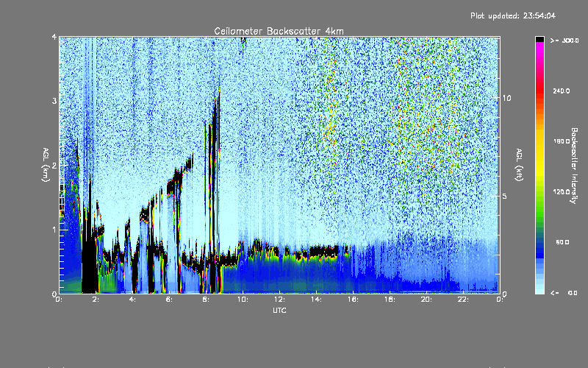588x368 pixels.
Task: Click the black top swatch of the colorbar
Action: 539,39
